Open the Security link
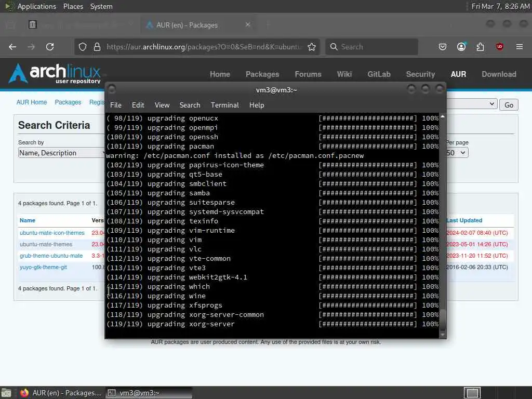This screenshot has width=532, height=399. click(x=420, y=74)
